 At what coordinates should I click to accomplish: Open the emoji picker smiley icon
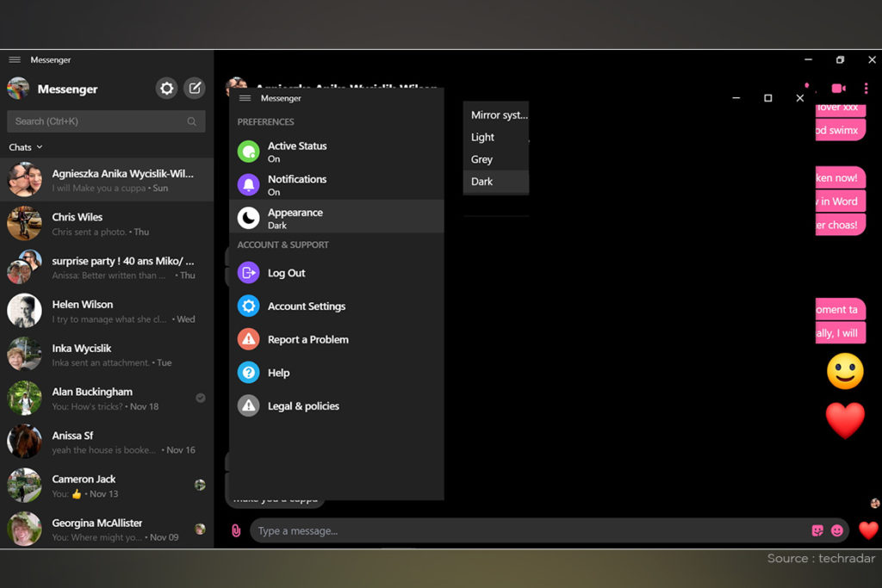pos(837,530)
